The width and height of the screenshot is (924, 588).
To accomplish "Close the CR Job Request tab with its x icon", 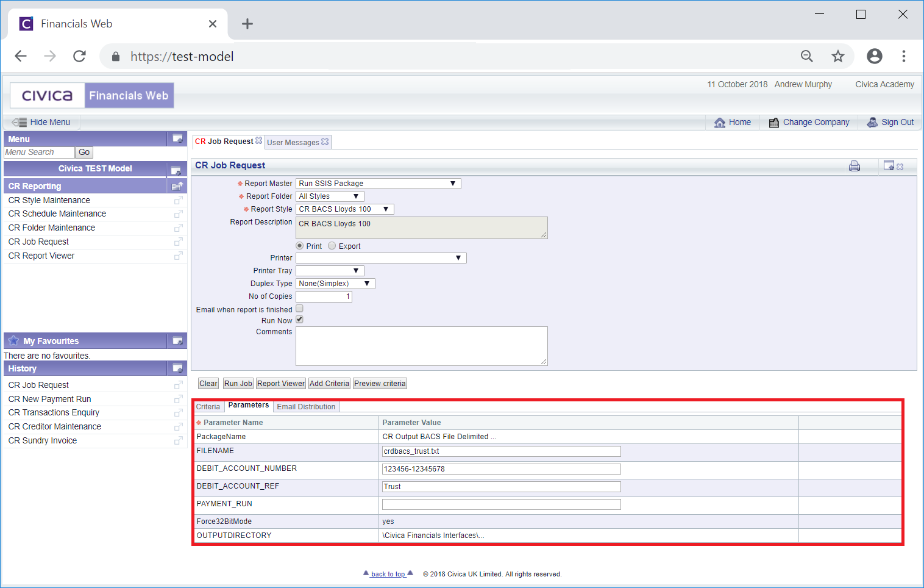I will click(x=259, y=141).
